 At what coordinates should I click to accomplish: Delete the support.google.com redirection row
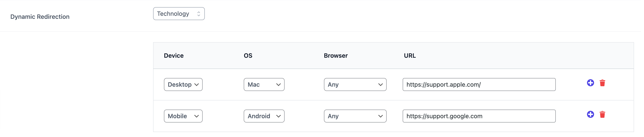(602, 114)
